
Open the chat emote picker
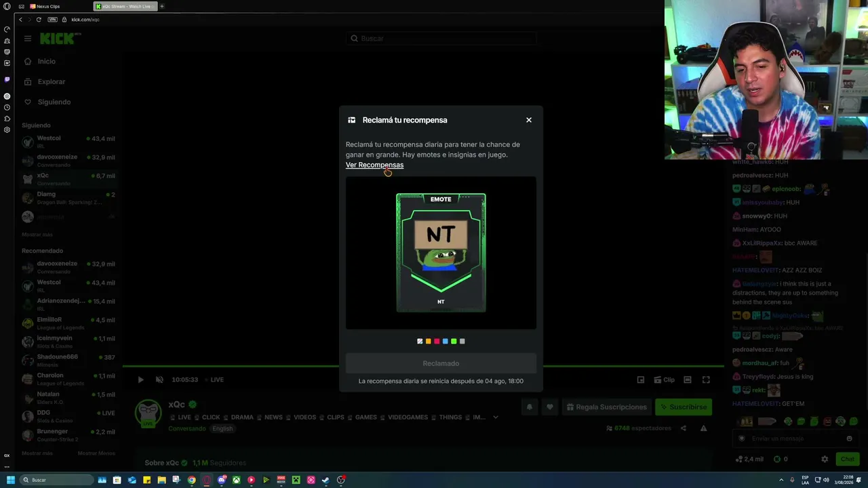[849, 439]
